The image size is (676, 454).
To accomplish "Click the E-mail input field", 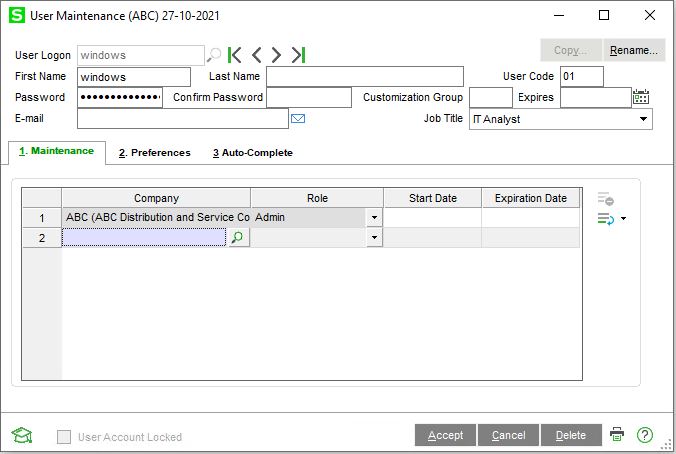I will point(183,119).
